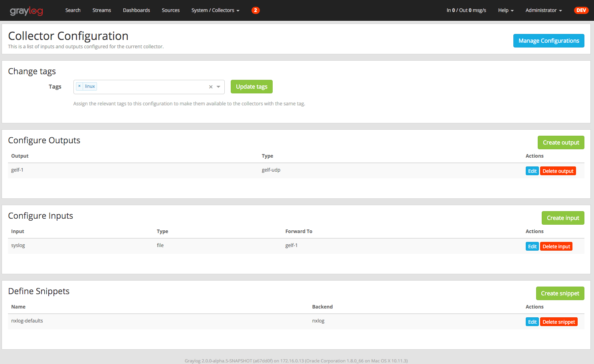Image resolution: width=594 pixels, height=364 pixels.
Task: Expand the Administrator user menu
Action: 543,10
